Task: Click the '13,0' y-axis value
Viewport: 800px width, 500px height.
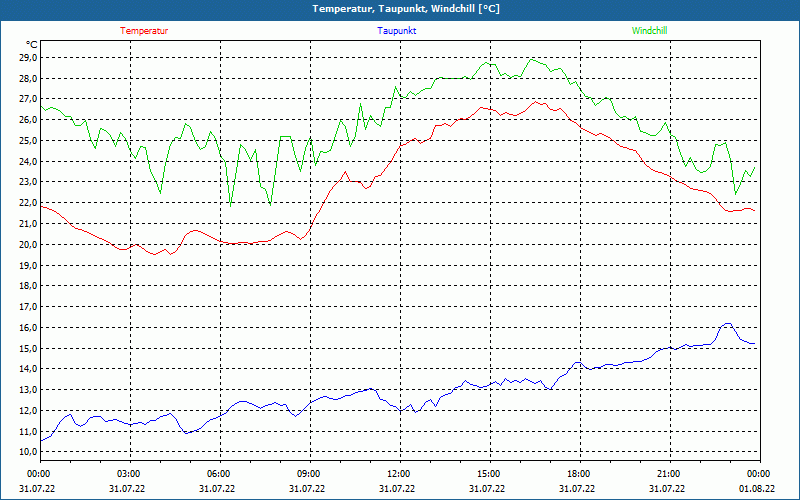Action: (29, 390)
